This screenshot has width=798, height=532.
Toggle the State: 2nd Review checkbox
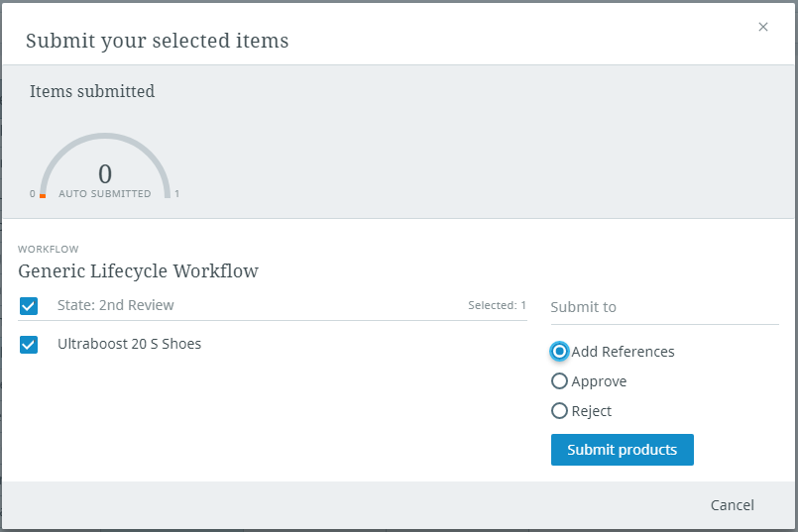(29, 306)
